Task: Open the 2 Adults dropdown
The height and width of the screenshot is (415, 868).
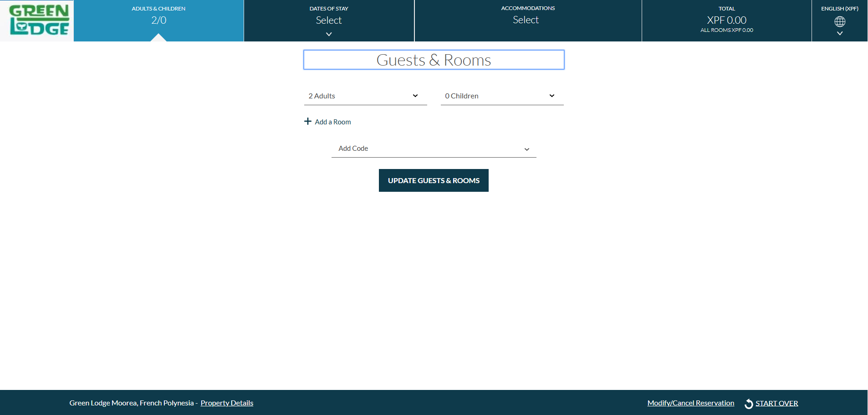Action: (365, 96)
